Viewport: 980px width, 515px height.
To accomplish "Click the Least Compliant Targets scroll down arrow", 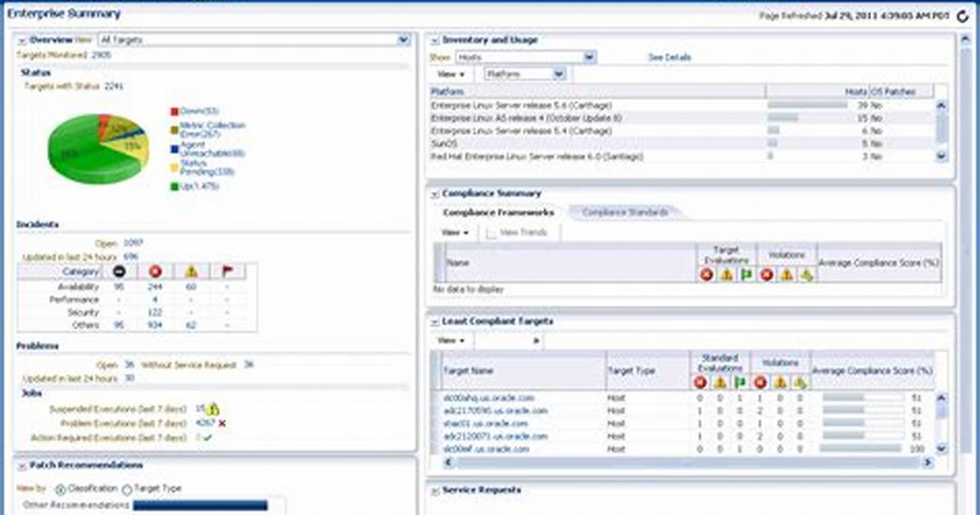I will click(941, 449).
